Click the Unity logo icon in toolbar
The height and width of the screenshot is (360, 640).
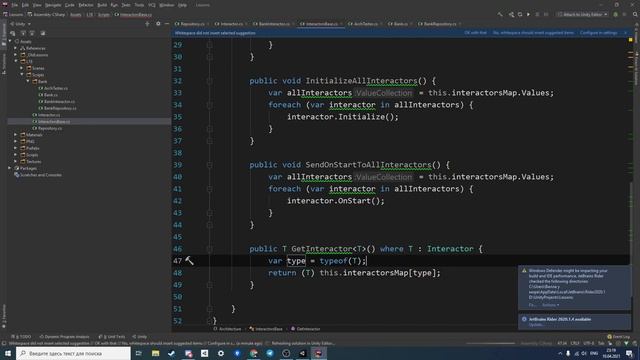[511, 14]
